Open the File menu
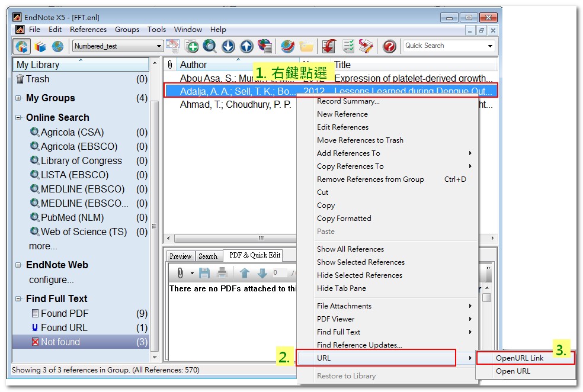 pos(34,30)
